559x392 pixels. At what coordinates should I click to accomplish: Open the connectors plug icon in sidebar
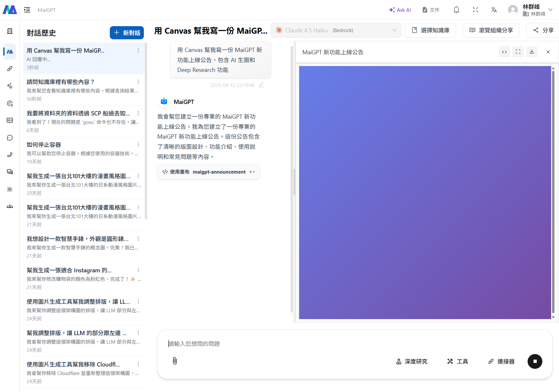pos(9,69)
